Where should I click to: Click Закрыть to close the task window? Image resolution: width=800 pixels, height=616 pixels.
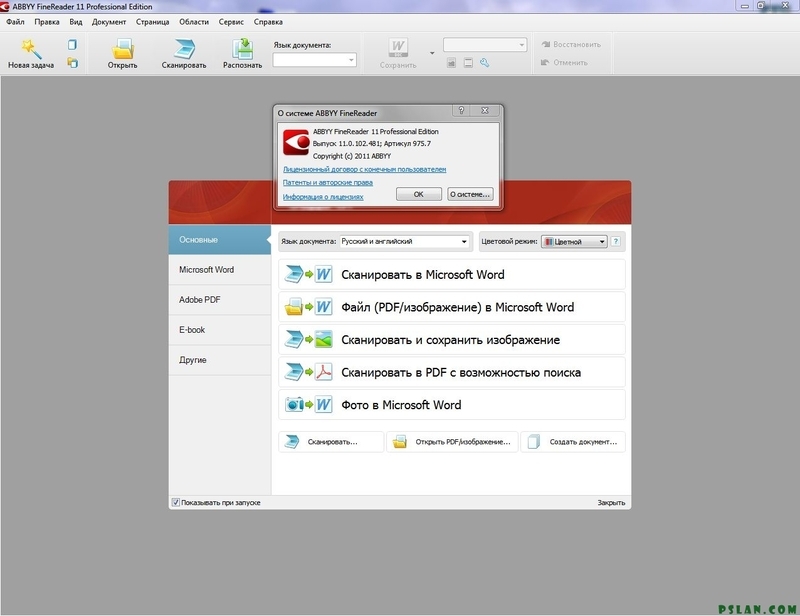(611, 502)
